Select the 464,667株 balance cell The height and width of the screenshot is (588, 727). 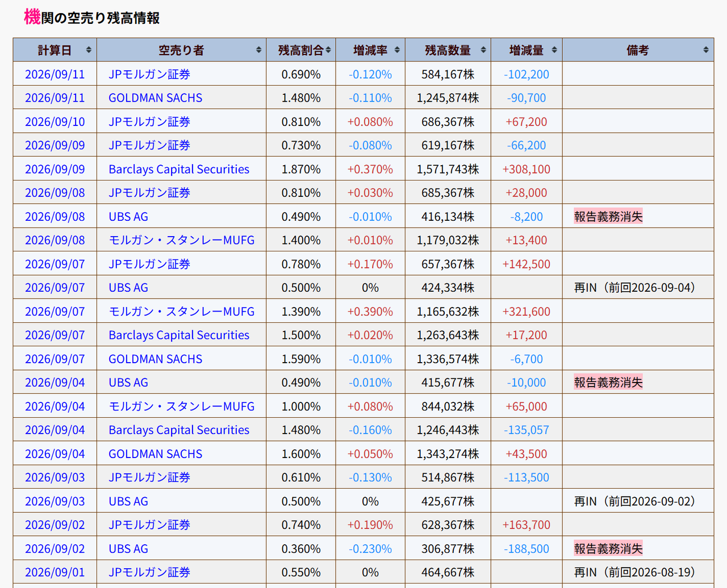[x=448, y=572]
